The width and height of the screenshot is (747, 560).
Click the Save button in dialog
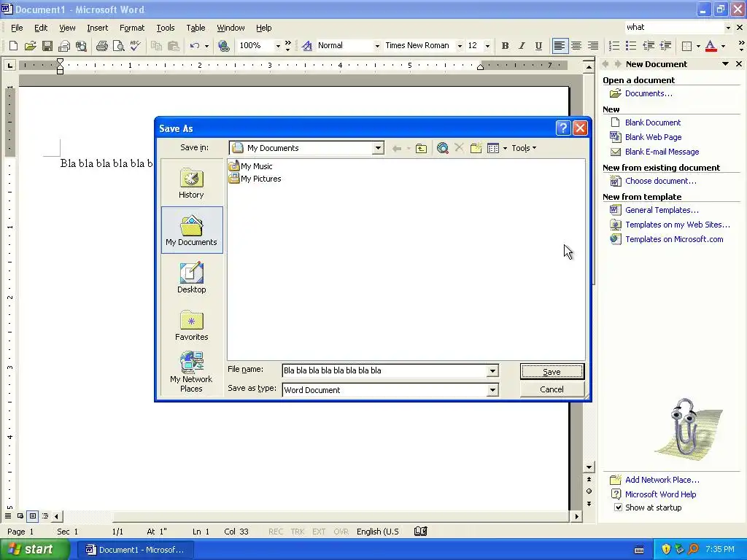click(551, 371)
